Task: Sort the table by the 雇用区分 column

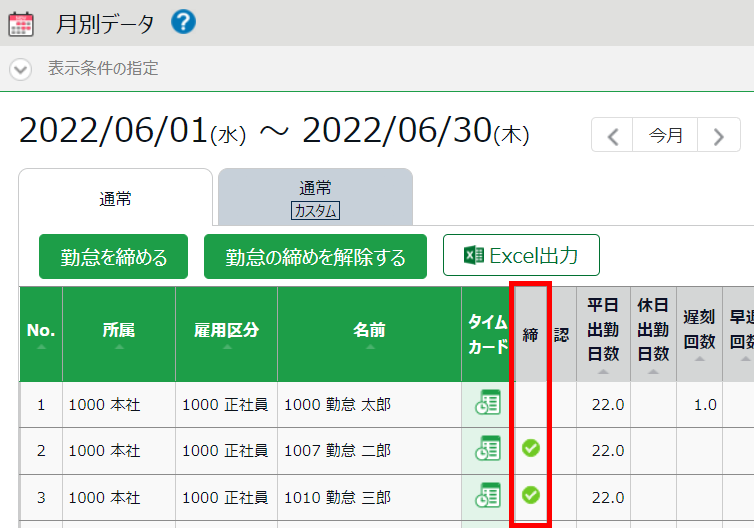Action: 226,332
